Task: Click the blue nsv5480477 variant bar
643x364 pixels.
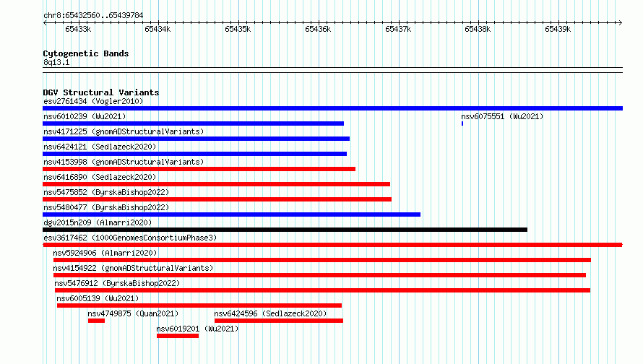Action: click(x=232, y=214)
